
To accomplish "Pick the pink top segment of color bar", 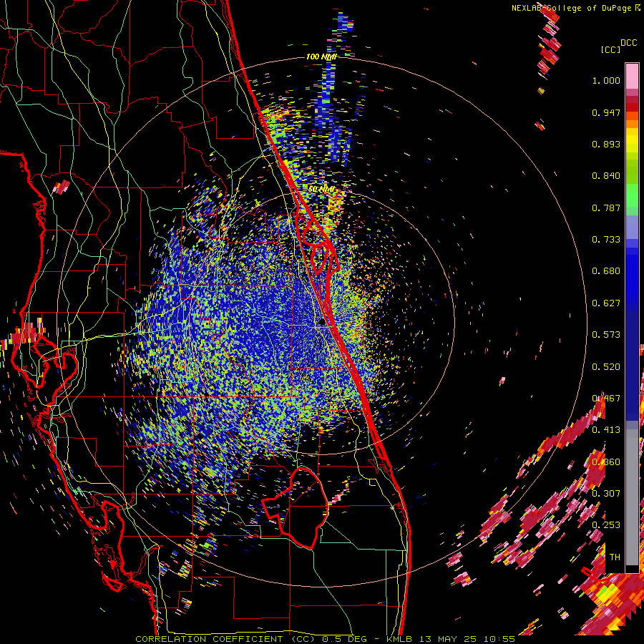I will coord(632,76).
